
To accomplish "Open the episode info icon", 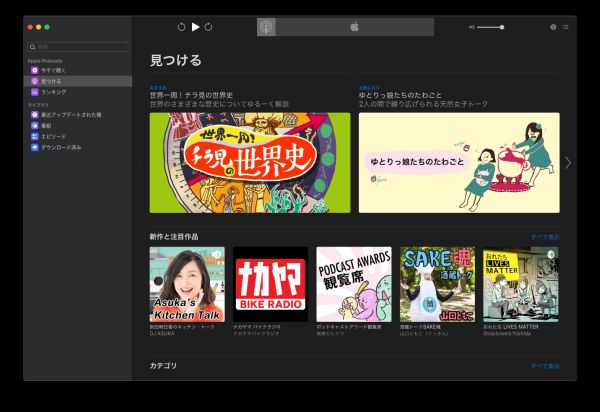I will (x=553, y=27).
